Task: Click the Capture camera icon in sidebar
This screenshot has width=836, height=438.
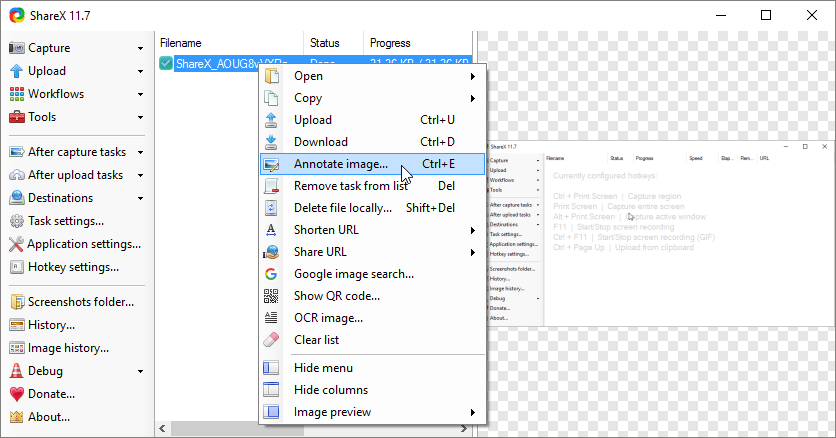Action: click(x=17, y=48)
